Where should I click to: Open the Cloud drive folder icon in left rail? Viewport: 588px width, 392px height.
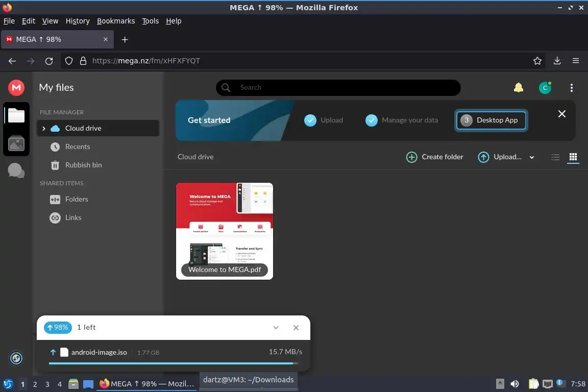point(16,115)
